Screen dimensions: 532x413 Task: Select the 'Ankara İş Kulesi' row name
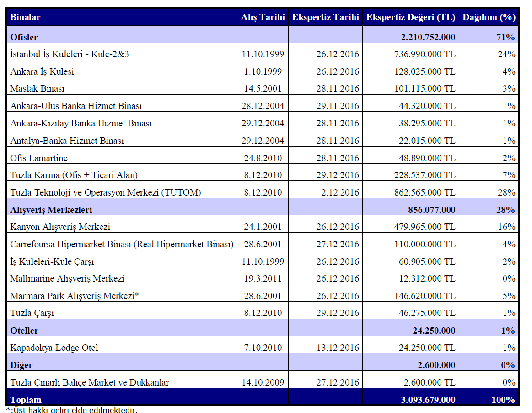[42, 71]
